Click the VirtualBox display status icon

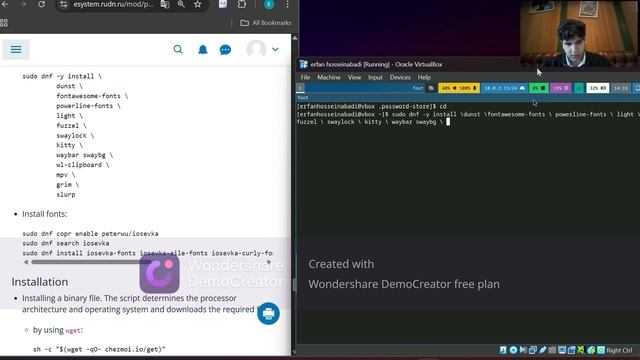pos(562,350)
